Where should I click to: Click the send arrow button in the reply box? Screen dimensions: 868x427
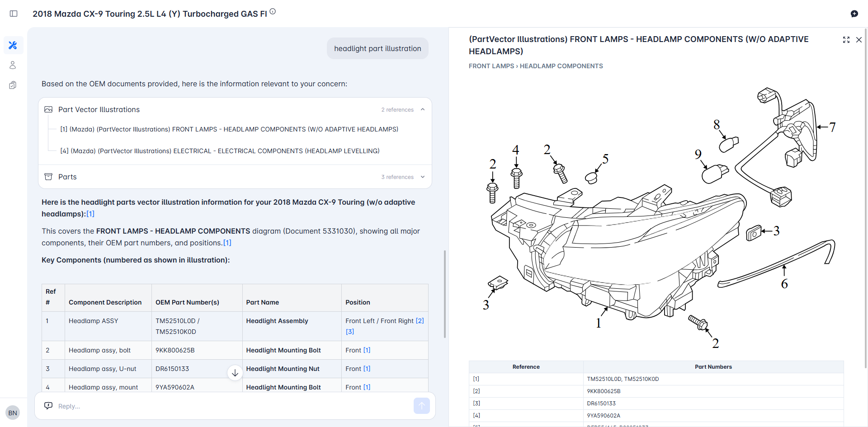[x=421, y=406]
